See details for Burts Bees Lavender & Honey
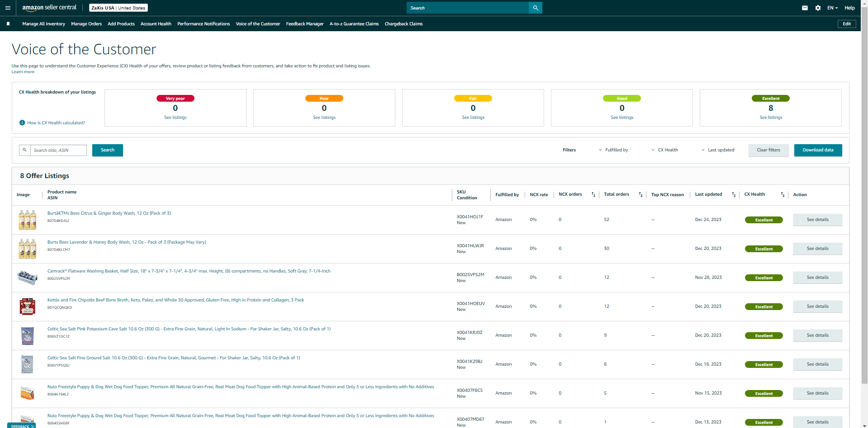 817,249
